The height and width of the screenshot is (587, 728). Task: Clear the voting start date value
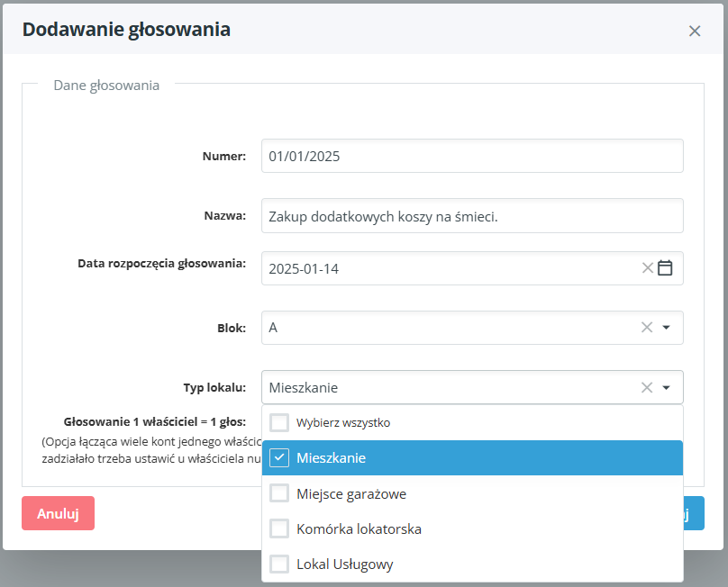tap(647, 268)
